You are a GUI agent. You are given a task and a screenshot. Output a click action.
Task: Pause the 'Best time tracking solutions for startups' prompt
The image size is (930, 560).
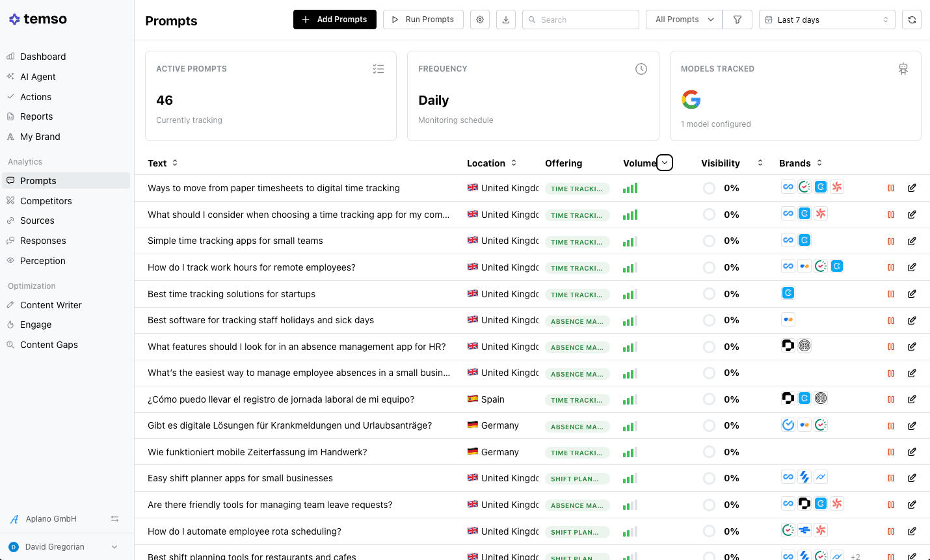coord(891,294)
